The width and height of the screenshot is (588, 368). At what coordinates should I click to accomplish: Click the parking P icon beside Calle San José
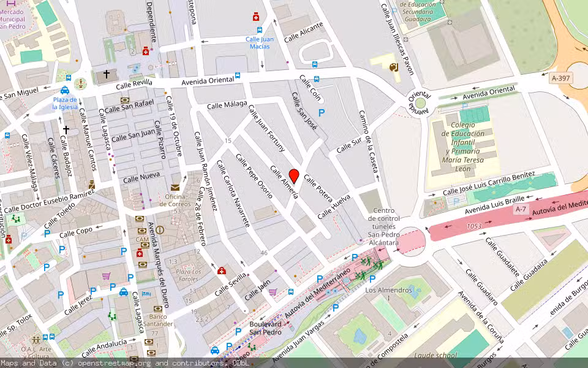(322, 112)
